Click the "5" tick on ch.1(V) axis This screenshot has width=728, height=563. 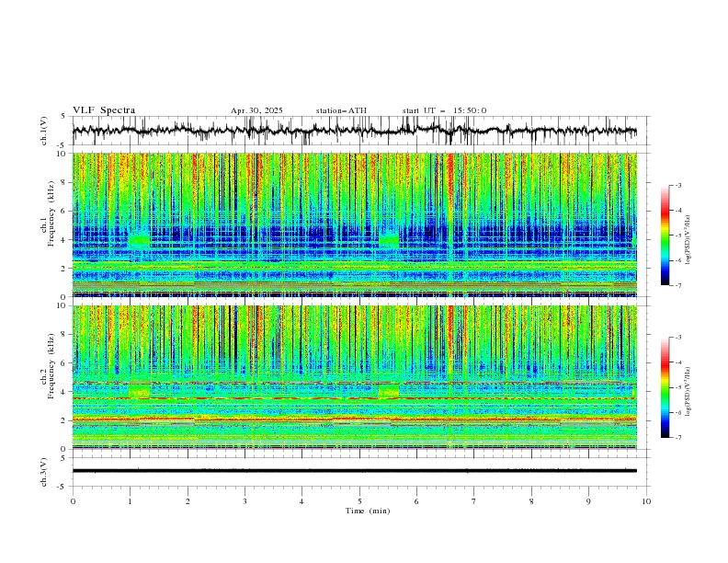(x=63, y=117)
